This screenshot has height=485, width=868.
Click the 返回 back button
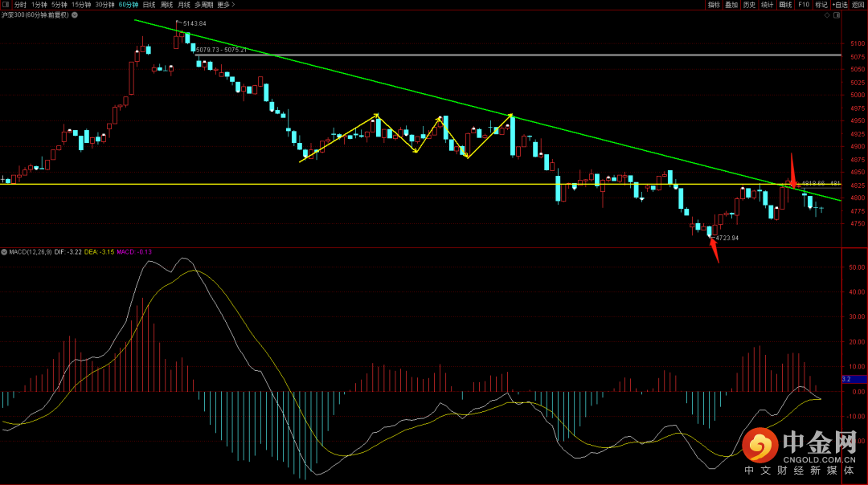pyautogui.click(x=858, y=5)
